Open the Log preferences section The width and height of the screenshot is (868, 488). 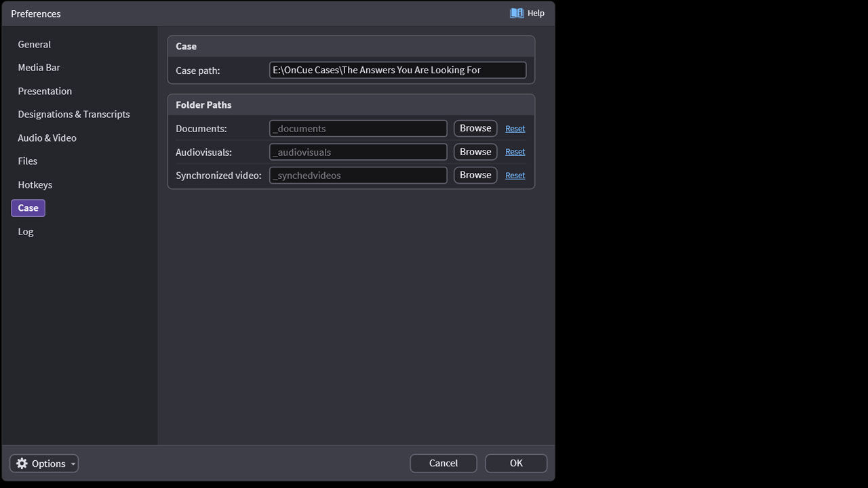(26, 231)
